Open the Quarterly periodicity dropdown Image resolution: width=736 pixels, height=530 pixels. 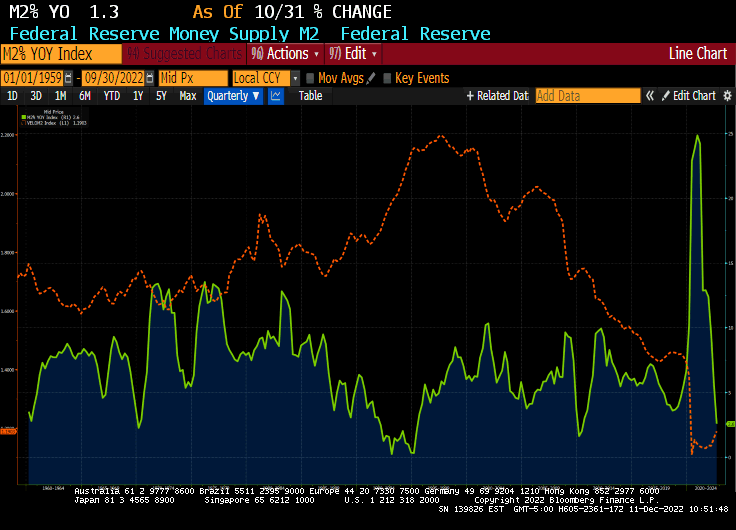233,96
